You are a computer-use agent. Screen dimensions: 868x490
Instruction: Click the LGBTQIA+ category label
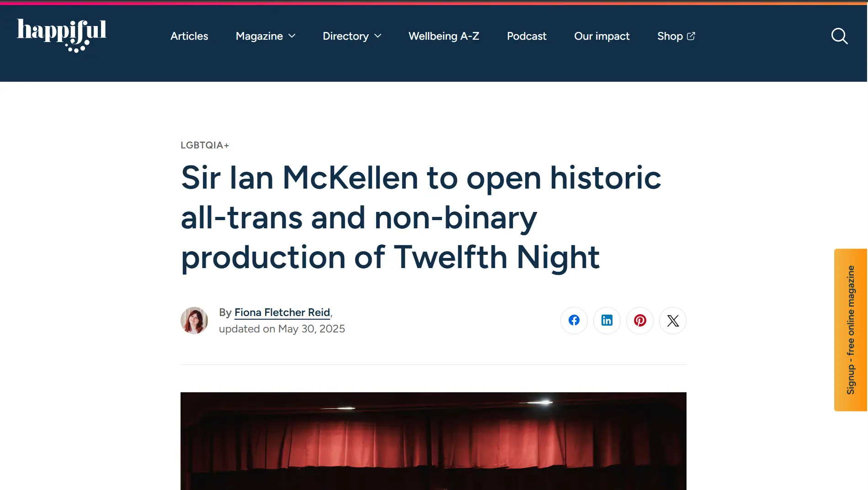(205, 145)
